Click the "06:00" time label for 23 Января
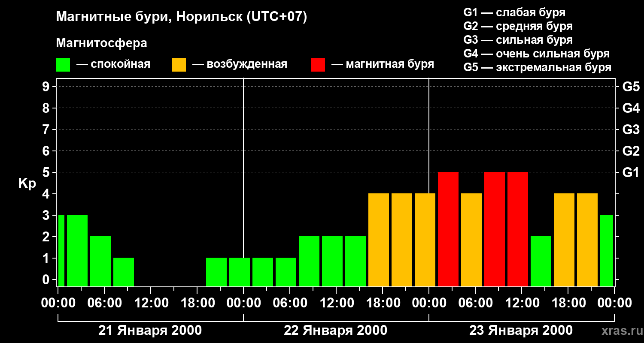Image resolution: width=644 pixels, height=343 pixels. click(475, 303)
